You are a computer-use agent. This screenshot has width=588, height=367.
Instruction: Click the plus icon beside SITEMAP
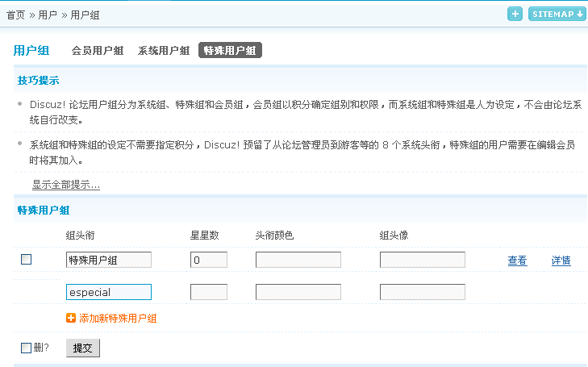(515, 14)
